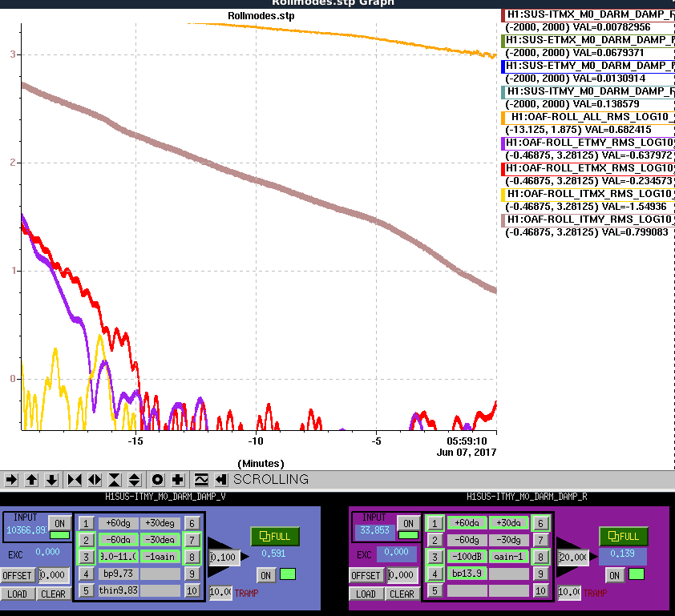Toggle filter 6 in the DAMP_R module
This screenshot has width=675, height=616.
click(540, 523)
